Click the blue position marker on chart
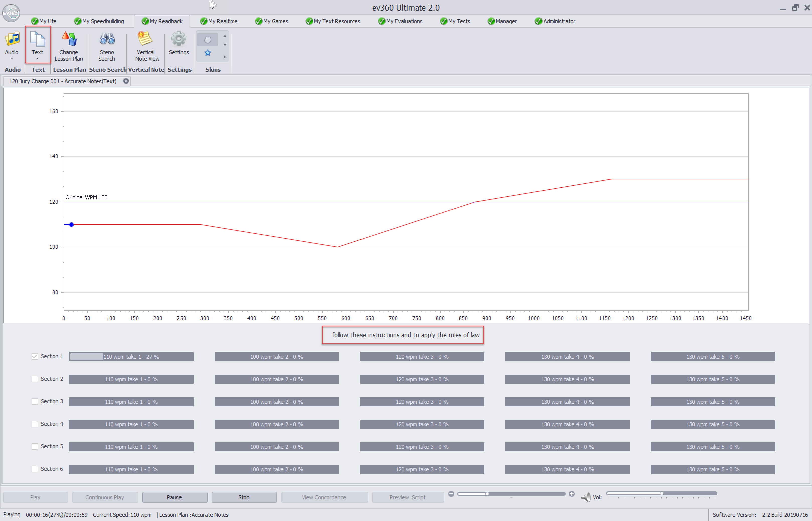812x521 pixels. click(x=71, y=225)
